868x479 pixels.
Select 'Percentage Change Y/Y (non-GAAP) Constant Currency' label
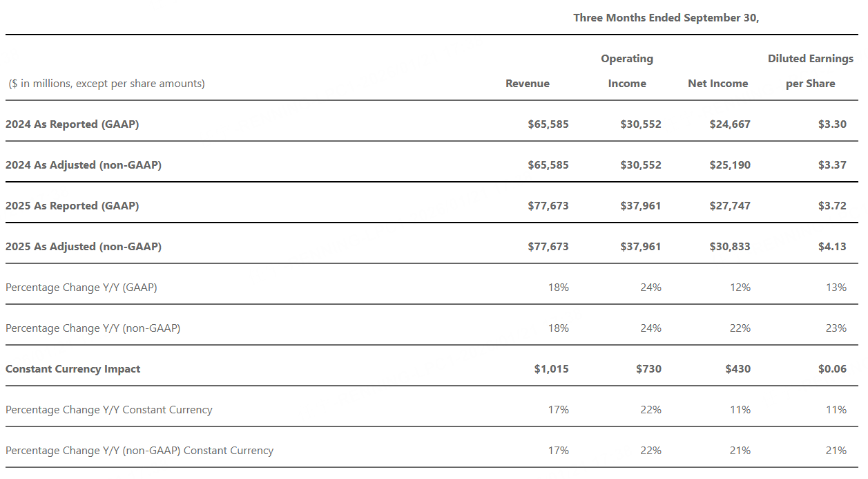[139, 451]
